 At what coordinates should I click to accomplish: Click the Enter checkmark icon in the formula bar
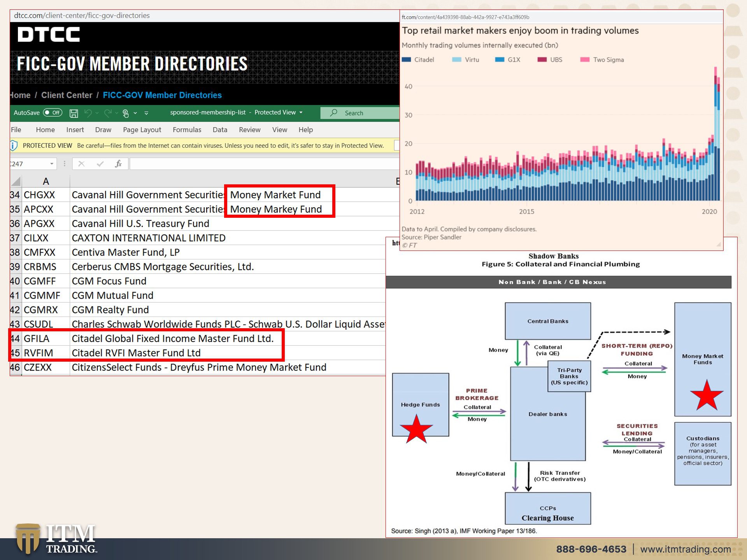100,164
